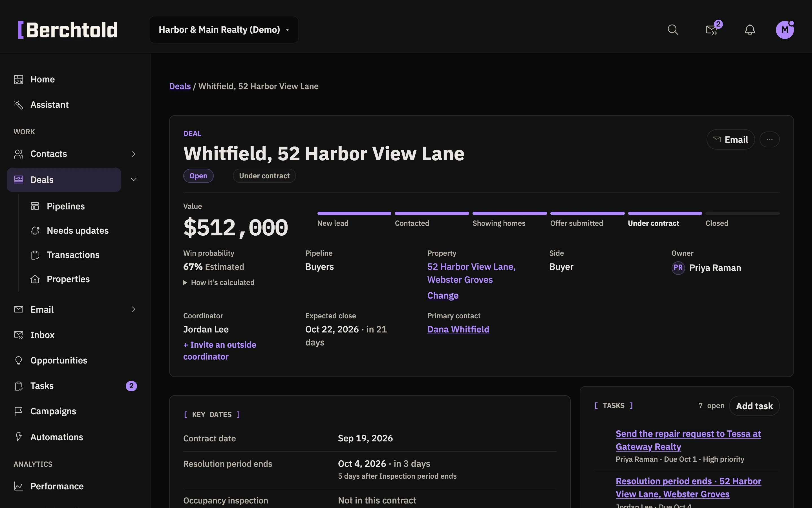This screenshot has height=508, width=812.
Task: Open the Harbor & Main Realty workspace dropdown
Action: [x=224, y=30]
